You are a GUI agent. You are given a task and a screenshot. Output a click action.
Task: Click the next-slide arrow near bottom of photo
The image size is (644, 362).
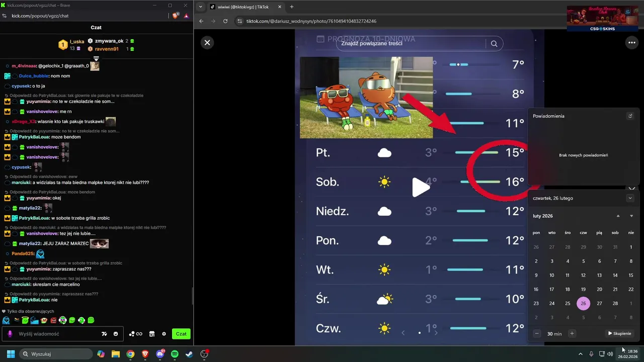tap(436, 332)
